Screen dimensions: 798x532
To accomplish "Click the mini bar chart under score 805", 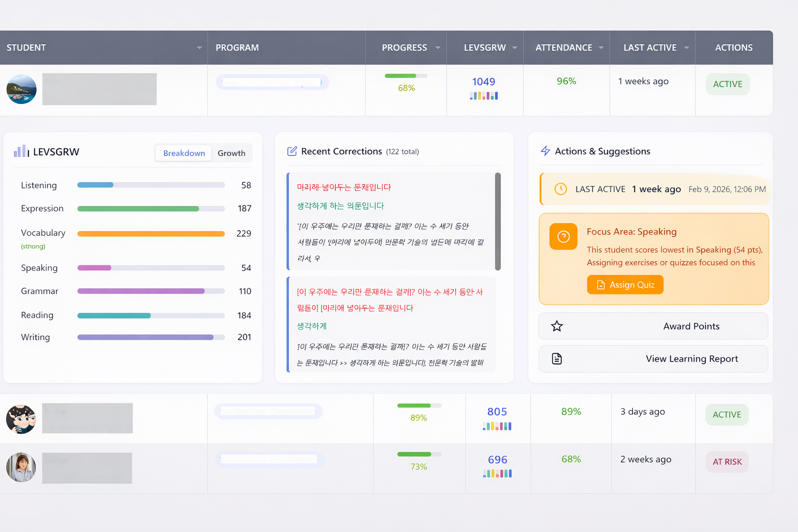I will (x=497, y=426).
